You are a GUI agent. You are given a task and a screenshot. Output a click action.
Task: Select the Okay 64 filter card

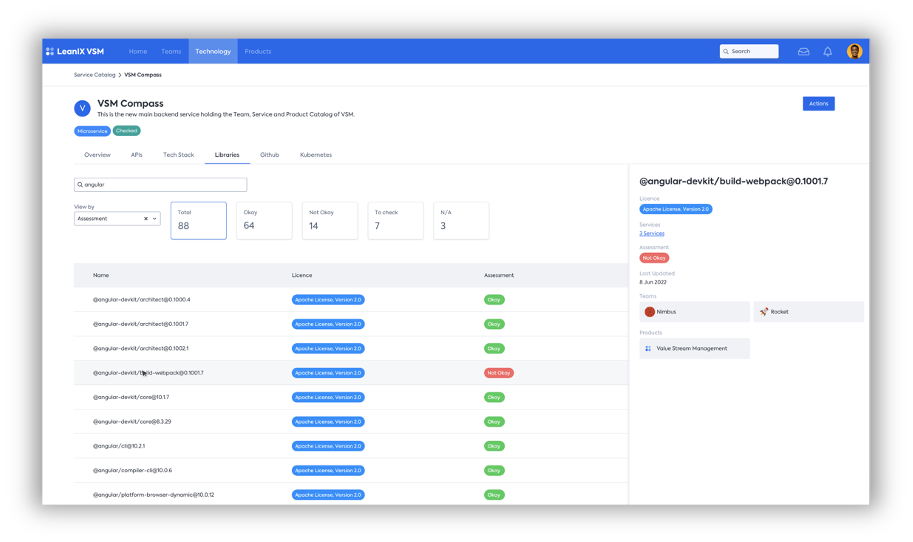tap(264, 221)
